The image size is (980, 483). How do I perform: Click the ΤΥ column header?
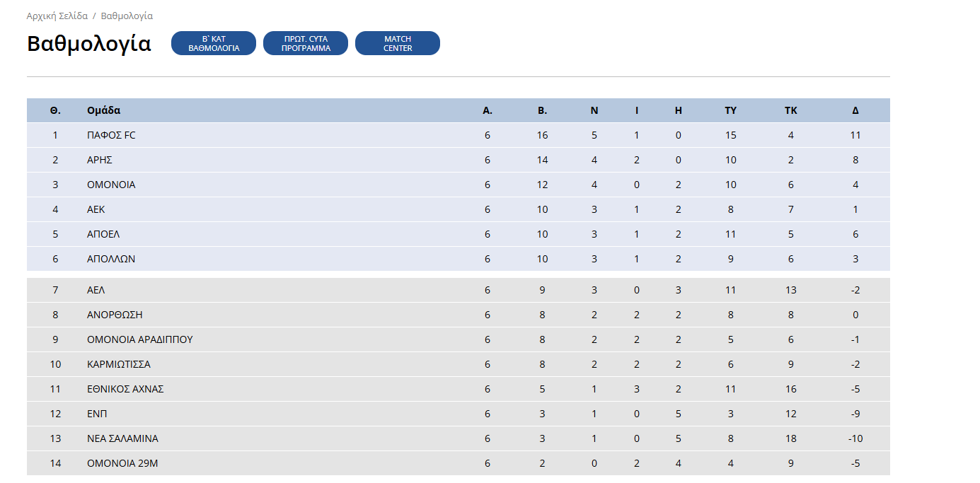[731, 110]
